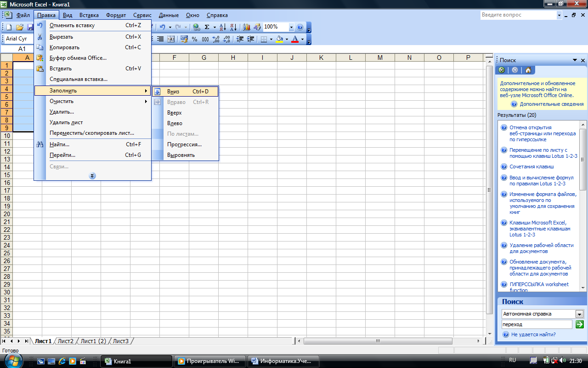Select Удалить лист in the Правка menu
This screenshot has height=368, width=588.
[x=93, y=122]
